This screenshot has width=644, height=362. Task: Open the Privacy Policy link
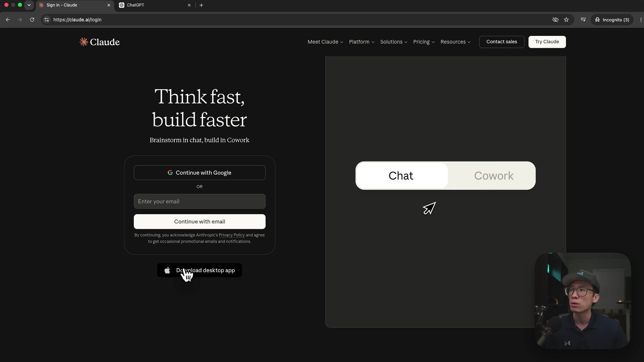pos(232,235)
